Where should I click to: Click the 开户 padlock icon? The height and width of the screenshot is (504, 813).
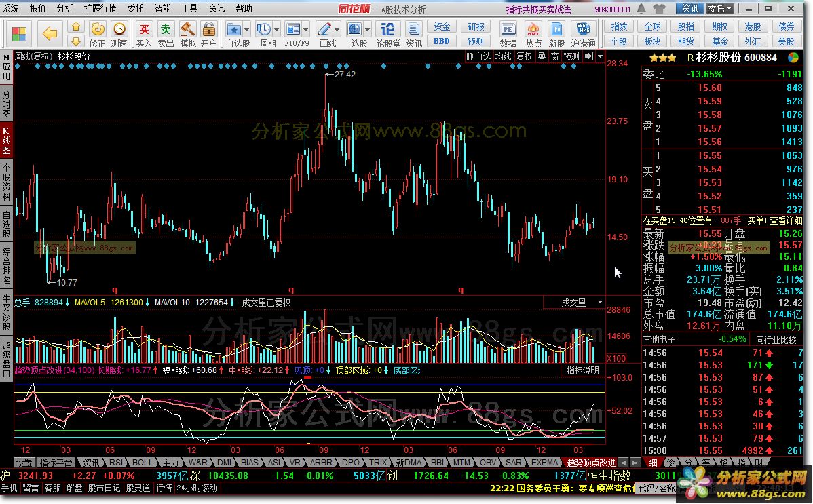click(x=208, y=29)
